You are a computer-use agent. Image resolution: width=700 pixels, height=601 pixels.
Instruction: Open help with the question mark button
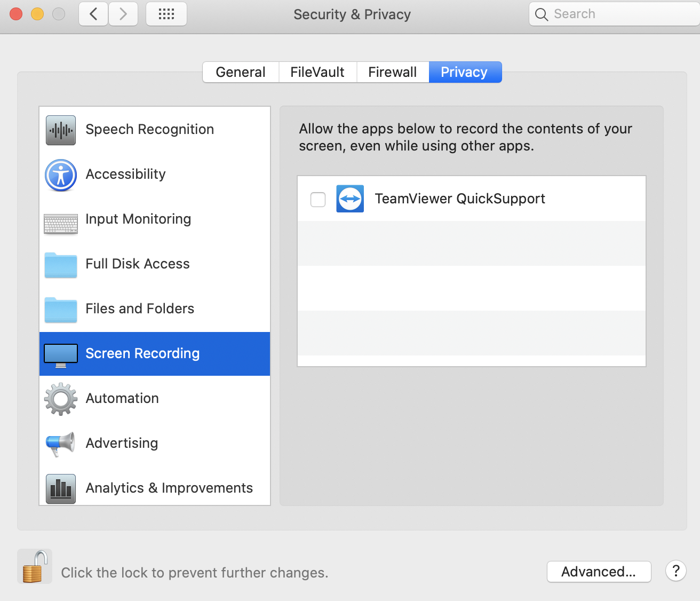676,571
